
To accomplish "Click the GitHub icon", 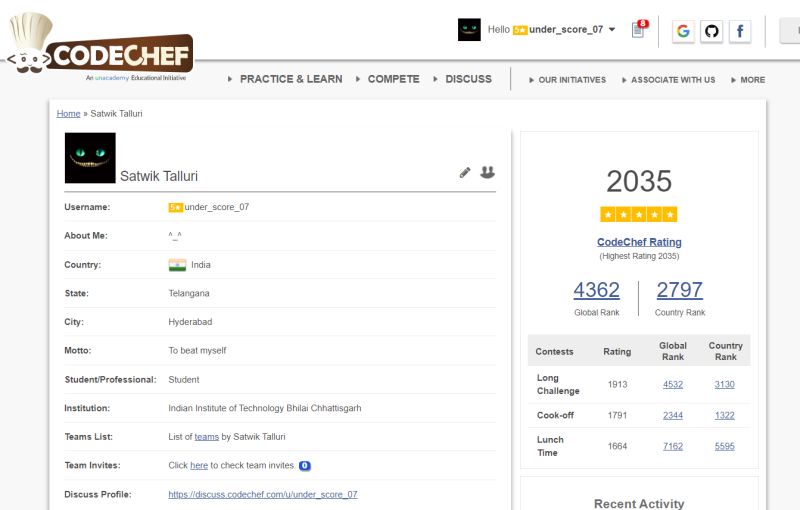I will (x=711, y=32).
